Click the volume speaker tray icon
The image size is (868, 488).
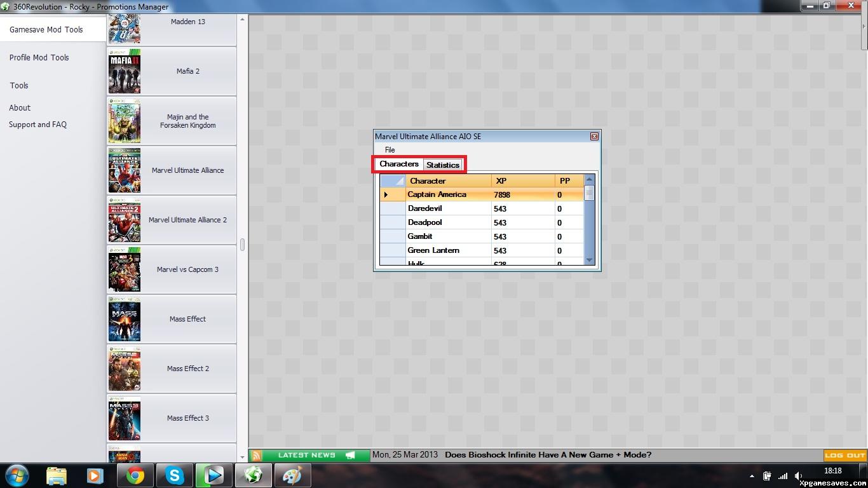pyautogui.click(x=798, y=476)
